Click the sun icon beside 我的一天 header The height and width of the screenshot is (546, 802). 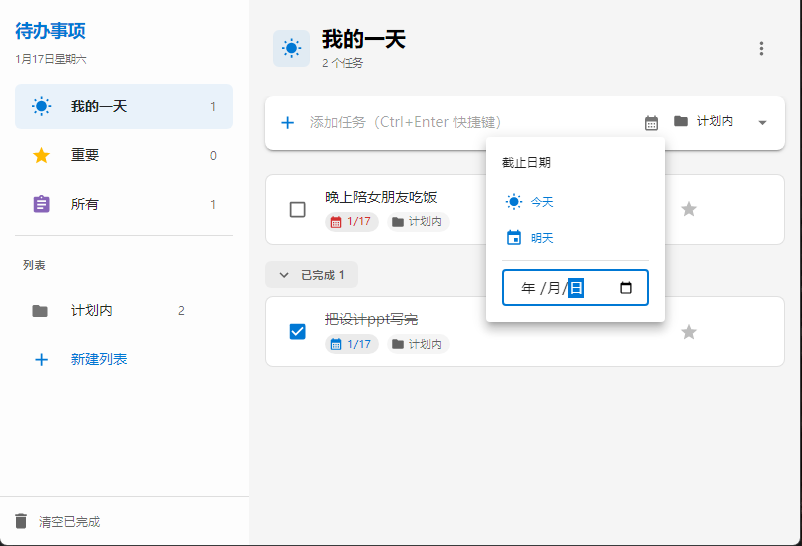tap(291, 48)
